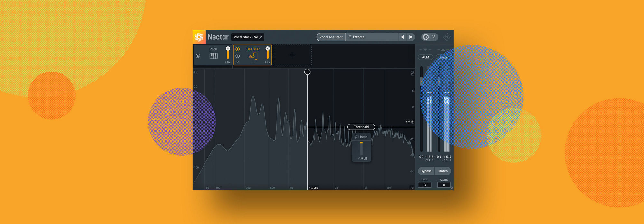644x224 pixels.
Task: Remove the De-Esser module with X
Action: coord(238,62)
